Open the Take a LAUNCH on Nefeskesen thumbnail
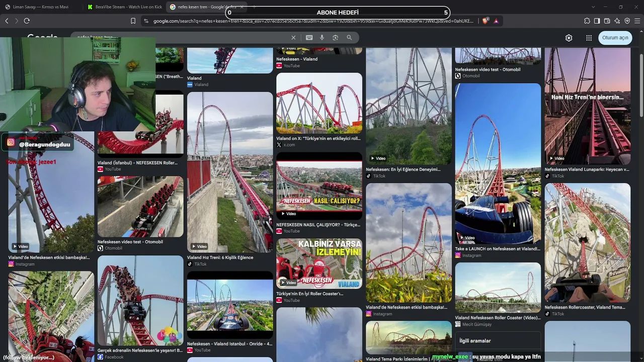Screen dimensions: 644x362 (x=498, y=163)
